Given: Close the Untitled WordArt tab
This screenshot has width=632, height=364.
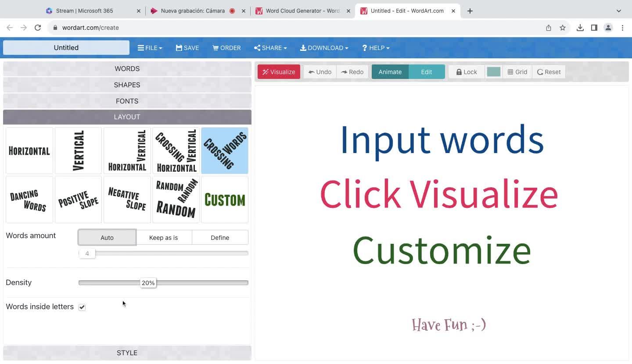Looking at the screenshot, I should point(453,11).
